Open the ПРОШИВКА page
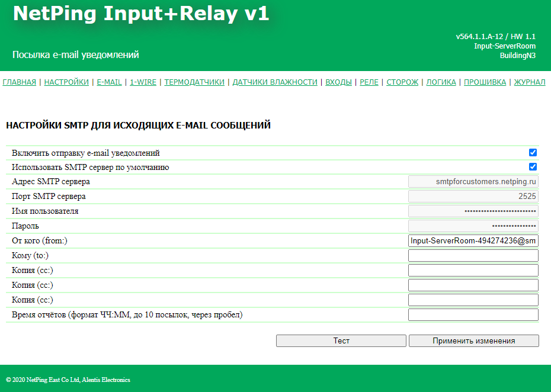This screenshot has height=392, width=551. [485, 82]
